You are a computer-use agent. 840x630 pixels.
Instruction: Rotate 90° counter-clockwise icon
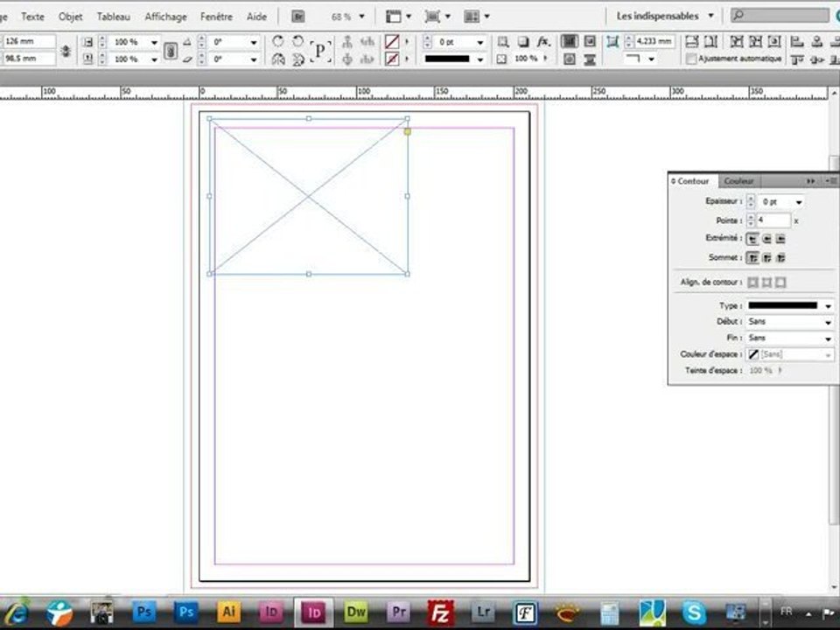click(297, 41)
